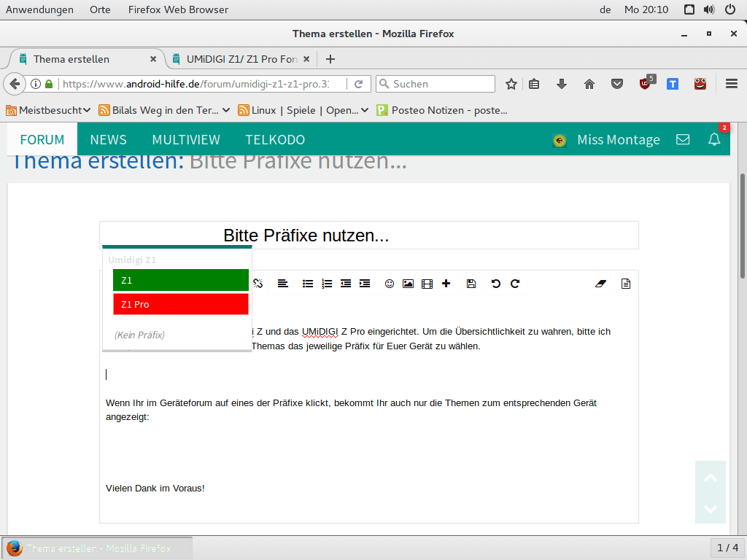Viewport: 747px width, 560px height.
Task: Open the Orte menu
Action: 100,9
